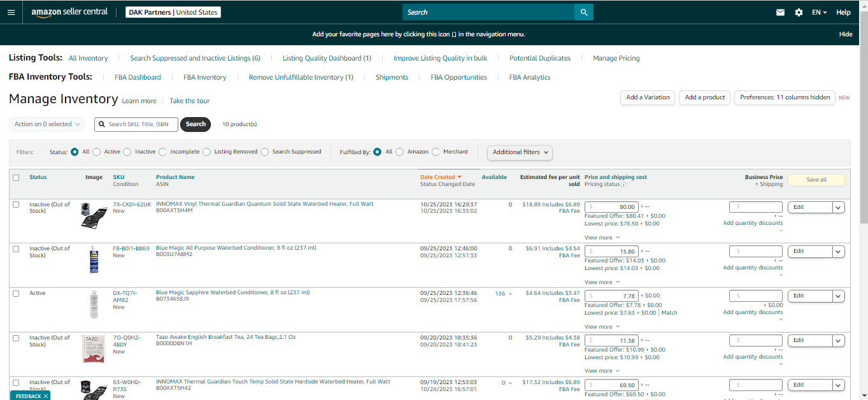The image size is (868, 400).
Task: Open the Action on 0 selected dropdown
Action: pos(46,124)
